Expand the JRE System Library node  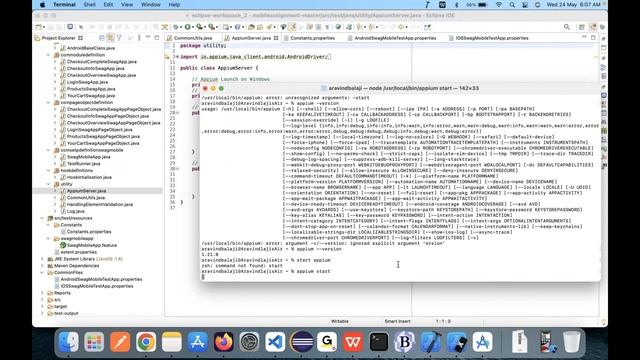(42, 259)
